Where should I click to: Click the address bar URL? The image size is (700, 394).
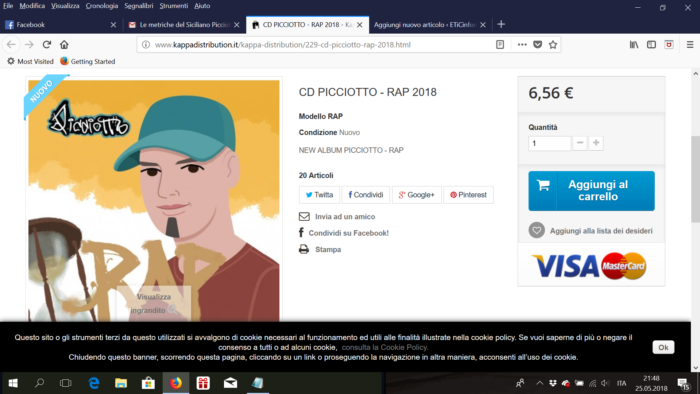click(283, 45)
